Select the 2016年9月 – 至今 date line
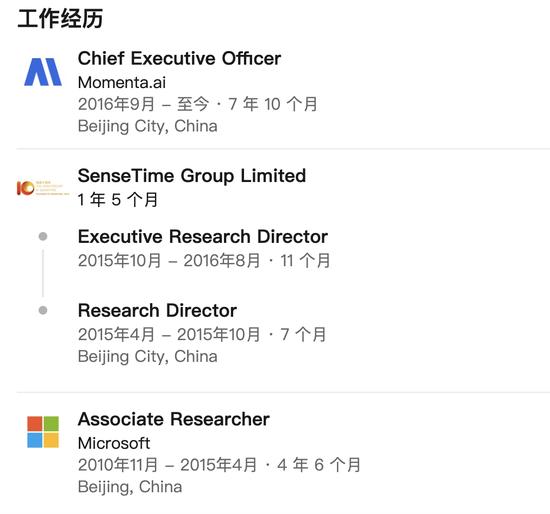The height and width of the screenshot is (514, 550). coord(197,104)
